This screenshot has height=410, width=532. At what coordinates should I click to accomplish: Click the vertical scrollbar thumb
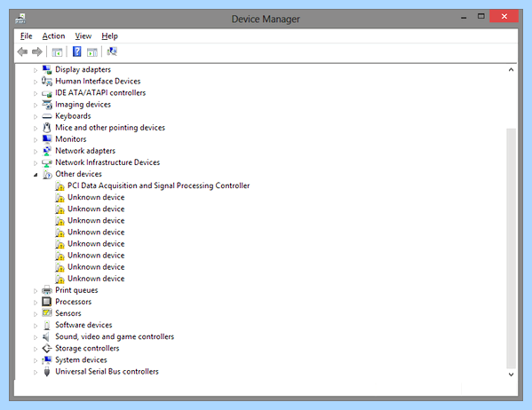pyautogui.click(x=511, y=248)
